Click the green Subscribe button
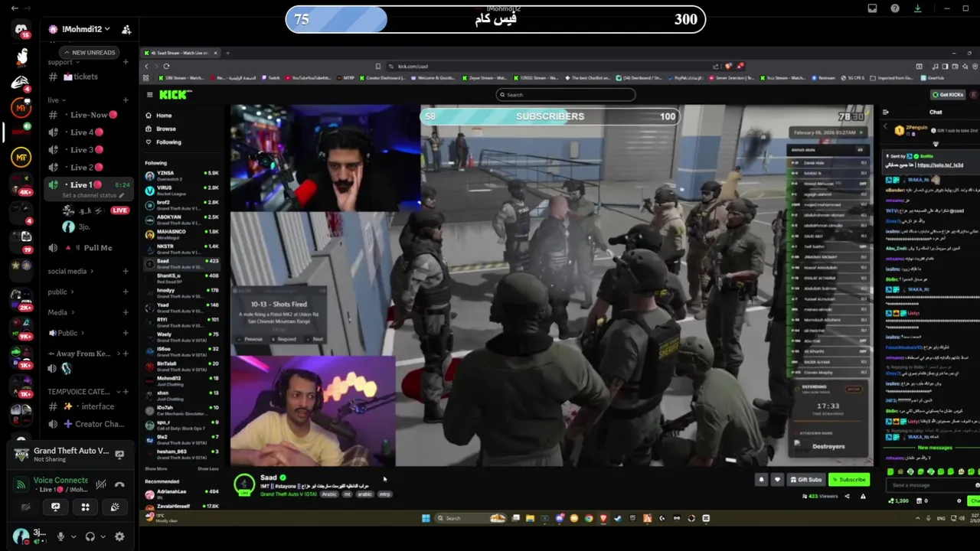The image size is (980, 551). [848, 480]
